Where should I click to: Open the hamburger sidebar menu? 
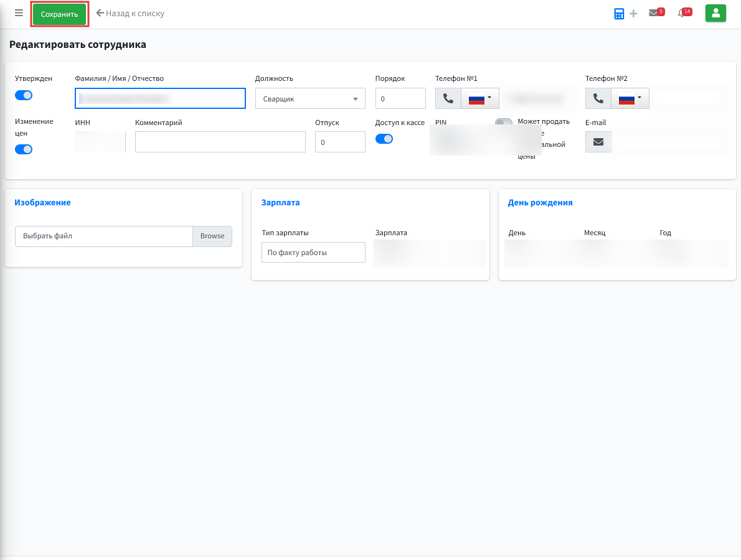pyautogui.click(x=19, y=13)
